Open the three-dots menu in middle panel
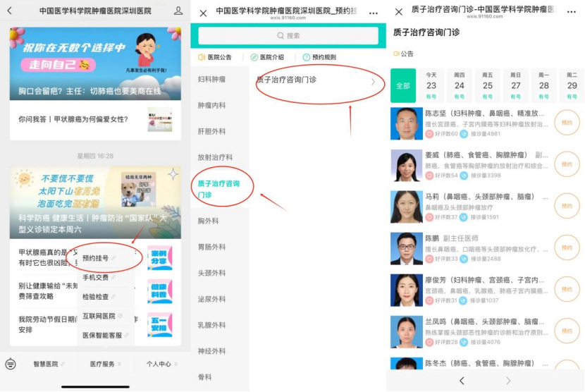 click(374, 13)
